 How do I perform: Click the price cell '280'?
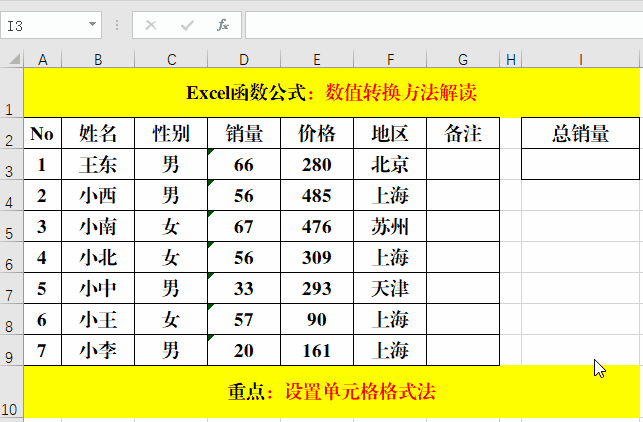(x=317, y=164)
